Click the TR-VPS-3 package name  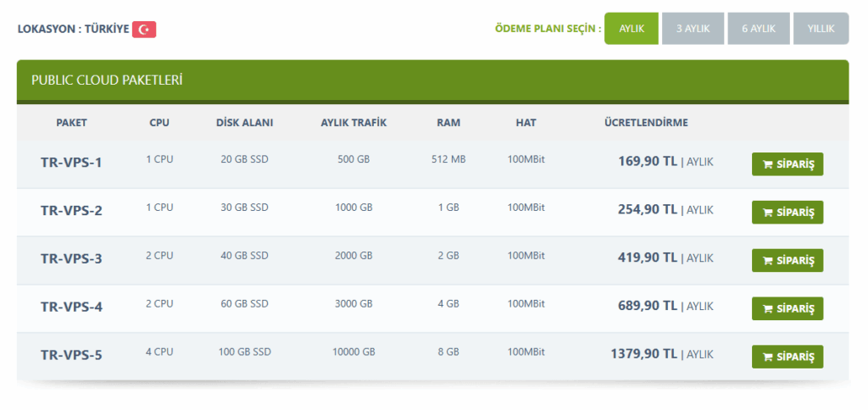pos(71,258)
